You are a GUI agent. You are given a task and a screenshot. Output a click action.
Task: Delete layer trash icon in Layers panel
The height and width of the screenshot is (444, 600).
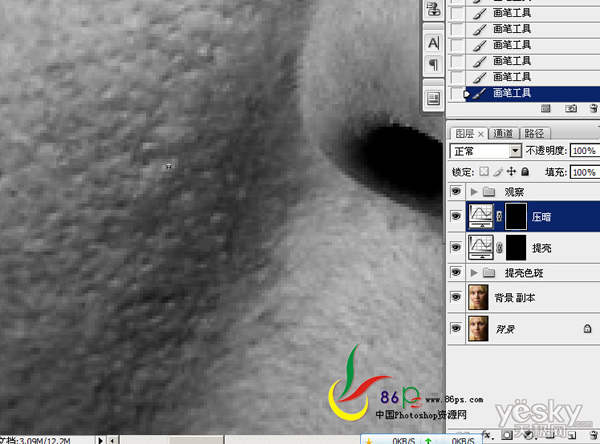click(x=593, y=436)
